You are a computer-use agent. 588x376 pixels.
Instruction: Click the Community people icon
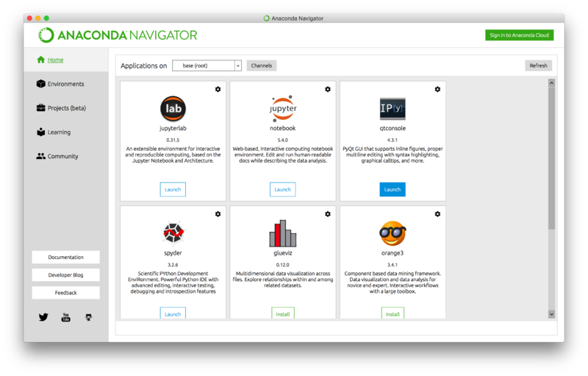coord(41,156)
